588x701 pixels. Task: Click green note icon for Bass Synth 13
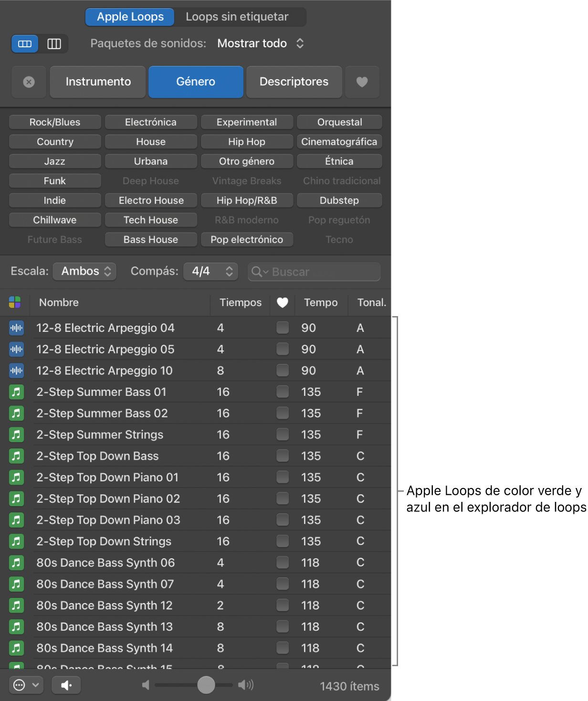(x=16, y=627)
